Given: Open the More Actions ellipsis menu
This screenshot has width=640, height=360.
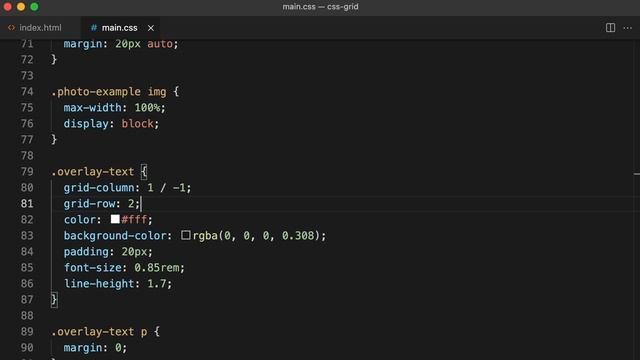Looking at the screenshot, I should [x=628, y=28].
